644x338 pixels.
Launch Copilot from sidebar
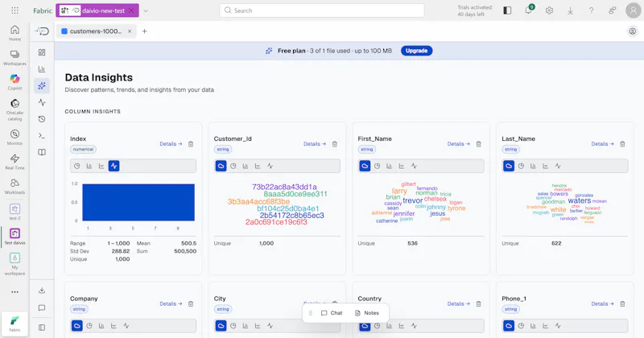tap(14, 82)
